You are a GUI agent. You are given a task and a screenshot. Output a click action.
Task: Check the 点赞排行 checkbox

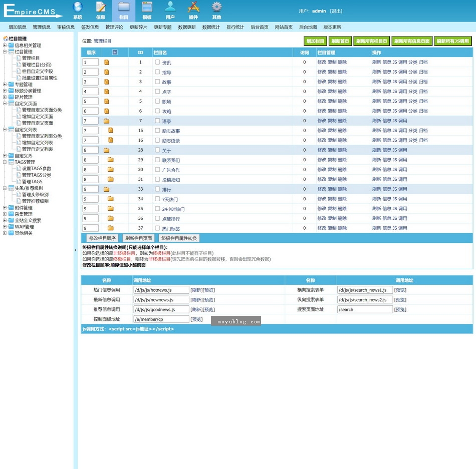157,218
